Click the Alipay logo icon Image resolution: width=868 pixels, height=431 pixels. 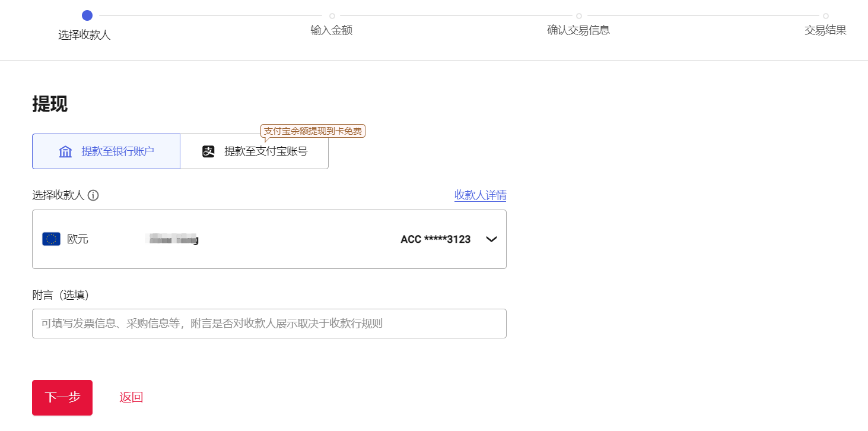coord(208,151)
